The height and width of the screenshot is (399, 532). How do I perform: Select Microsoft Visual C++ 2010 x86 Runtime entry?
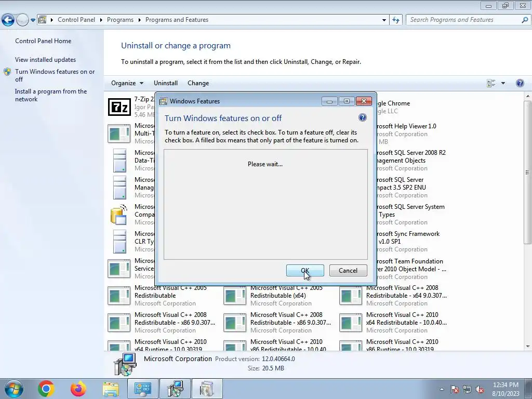(x=393, y=345)
